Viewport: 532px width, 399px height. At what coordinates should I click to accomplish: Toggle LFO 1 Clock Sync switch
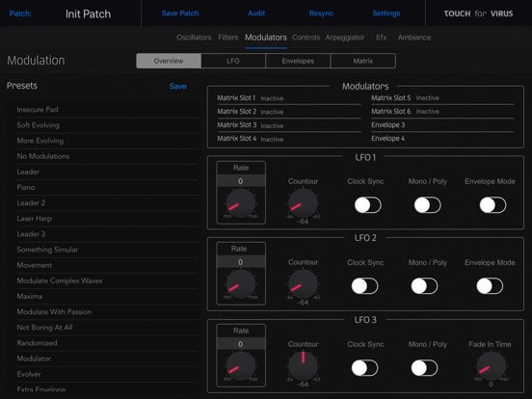(368, 205)
